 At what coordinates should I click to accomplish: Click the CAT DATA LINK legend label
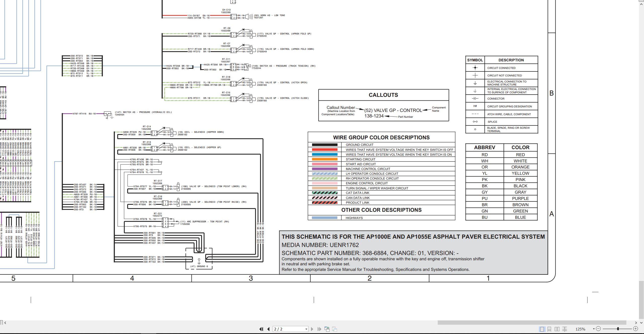click(357, 193)
